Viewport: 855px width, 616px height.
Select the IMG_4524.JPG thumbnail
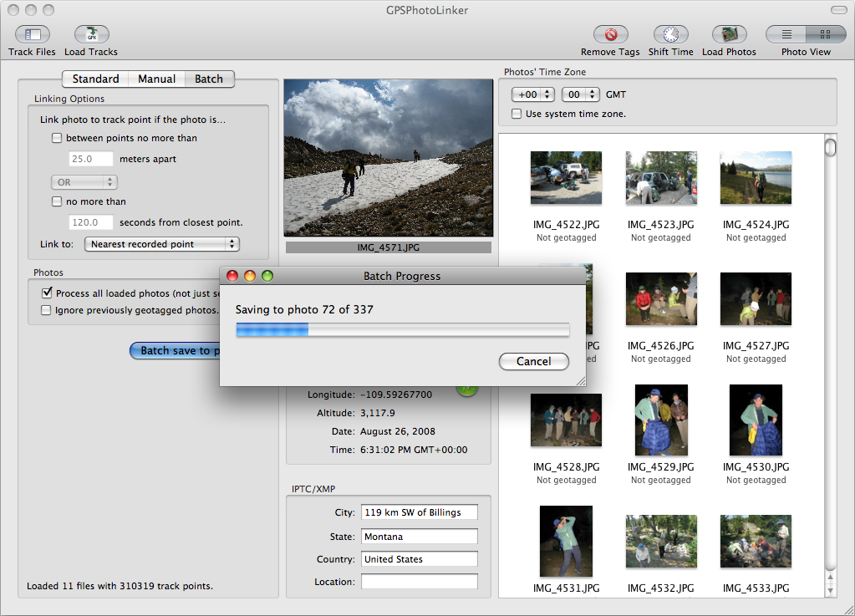(756, 178)
